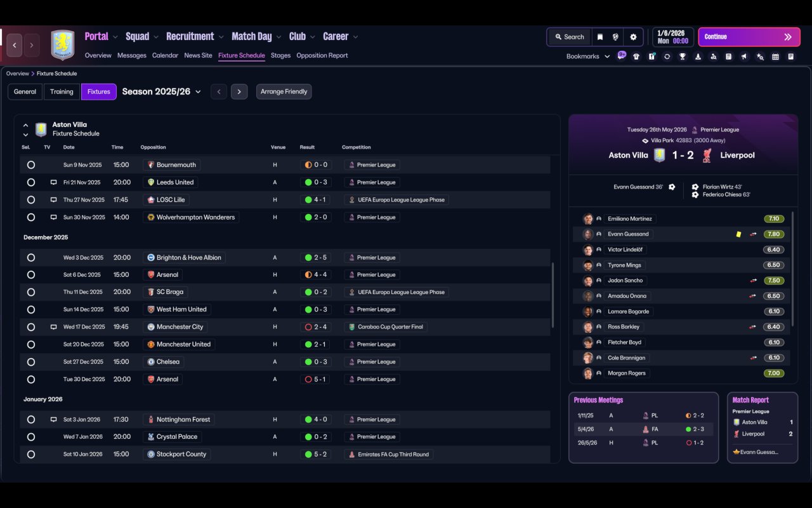Click TV icon on the Nottingham Forest row
The image size is (812, 508).
[x=54, y=420]
